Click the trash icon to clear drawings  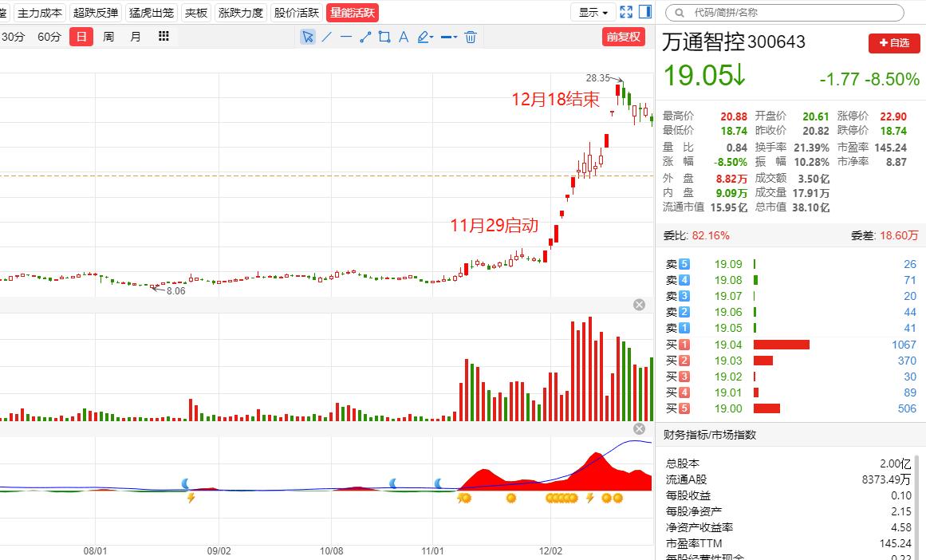[471, 37]
